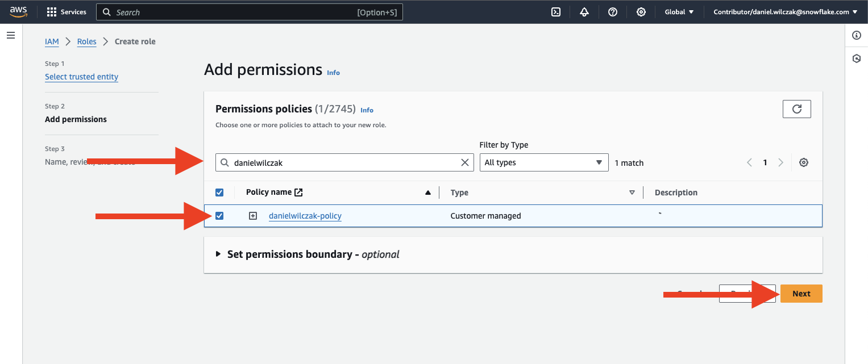The height and width of the screenshot is (364, 868).
Task: Open the CloudShell terminal icon
Action: [x=556, y=12]
